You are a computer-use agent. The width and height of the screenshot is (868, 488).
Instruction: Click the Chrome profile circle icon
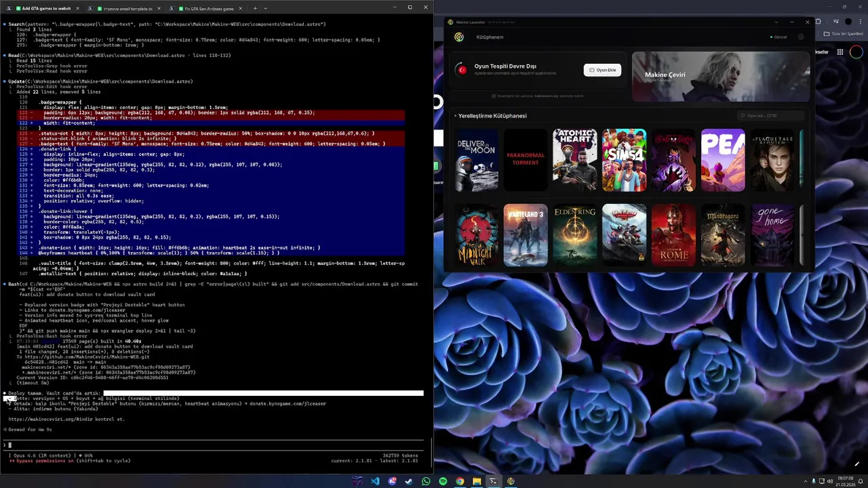[848, 22]
